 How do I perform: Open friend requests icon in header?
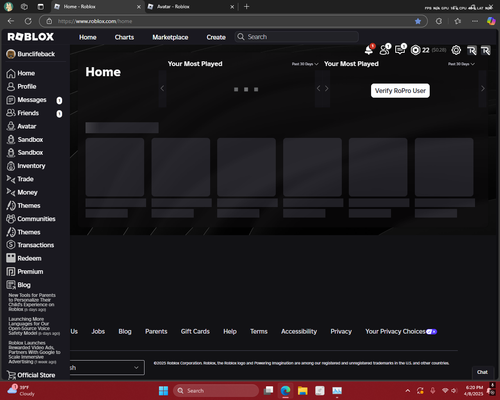(385, 50)
